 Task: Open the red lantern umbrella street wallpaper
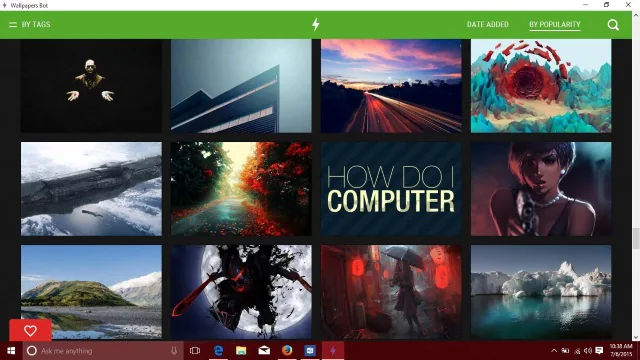pos(391,291)
